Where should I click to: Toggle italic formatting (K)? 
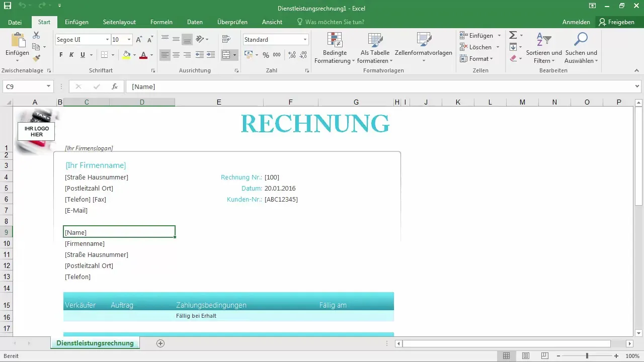[x=71, y=55]
